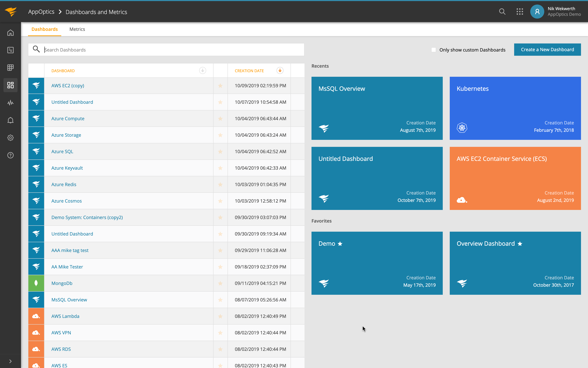Open the Azure Cosmos dashboard link
Viewport: 588px width, 368px height.
tap(66, 201)
